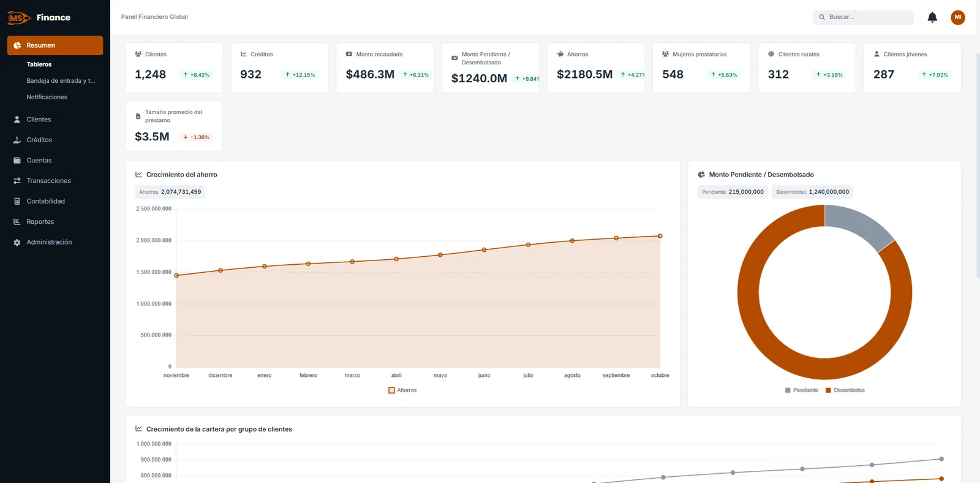980x483 pixels.
Task: Select the Resumen menu item
Action: click(x=55, y=45)
